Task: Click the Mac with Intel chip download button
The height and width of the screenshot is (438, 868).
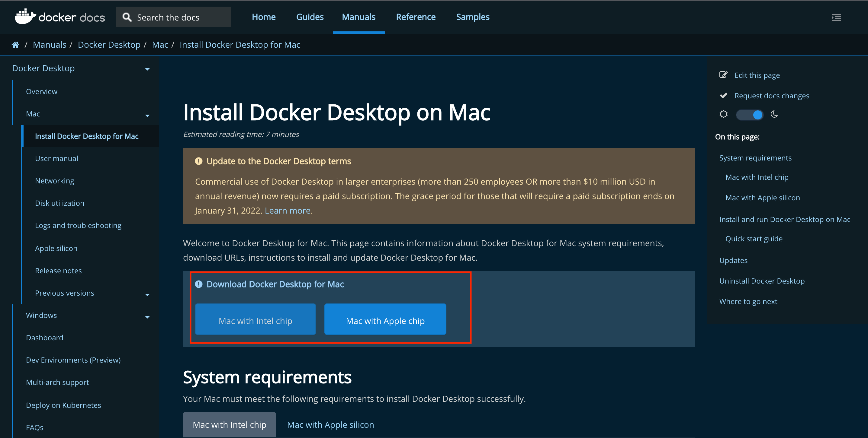Action: [255, 320]
